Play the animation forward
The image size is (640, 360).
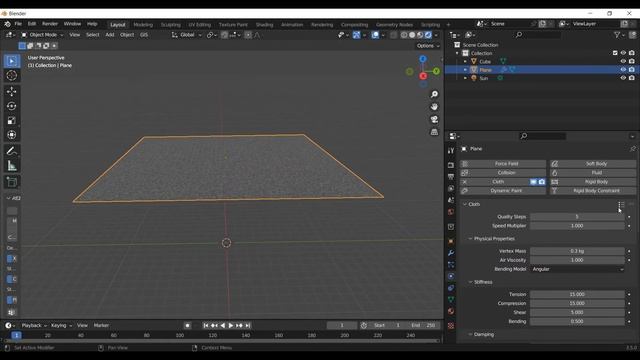click(231, 326)
